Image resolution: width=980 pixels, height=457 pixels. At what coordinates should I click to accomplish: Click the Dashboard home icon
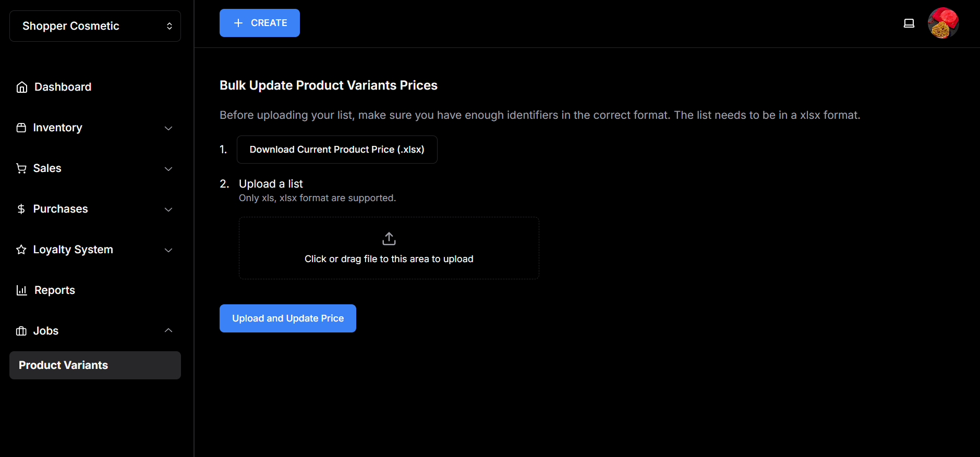tap(22, 87)
